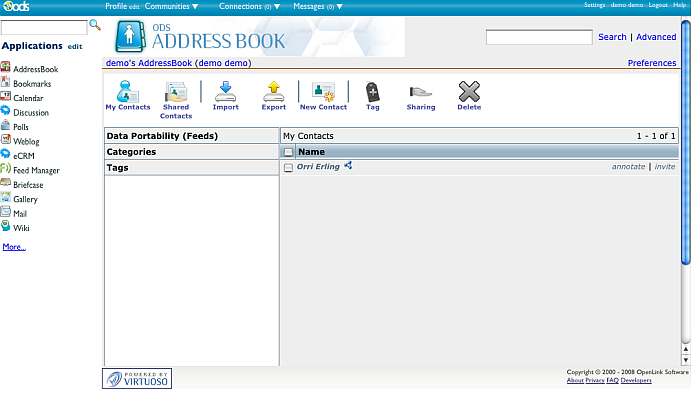Click the Preferences link
The height and width of the screenshot is (401, 700).
(x=651, y=63)
